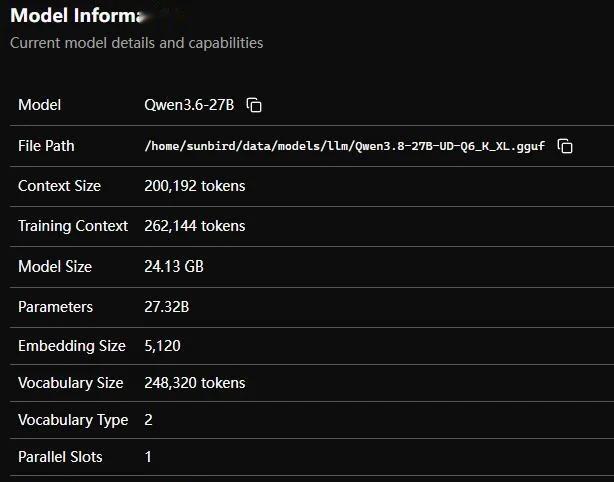Select the Parameters row label

56,307
